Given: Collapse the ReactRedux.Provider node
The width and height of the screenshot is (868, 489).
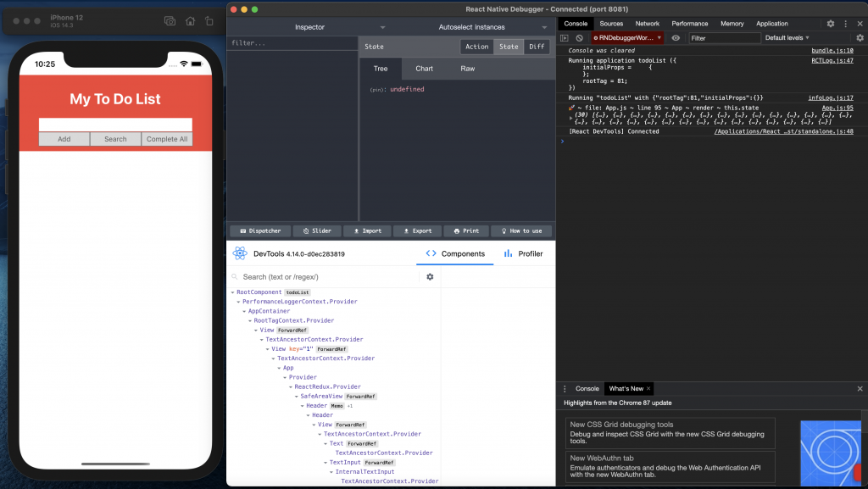Looking at the screenshot, I should coord(292,387).
